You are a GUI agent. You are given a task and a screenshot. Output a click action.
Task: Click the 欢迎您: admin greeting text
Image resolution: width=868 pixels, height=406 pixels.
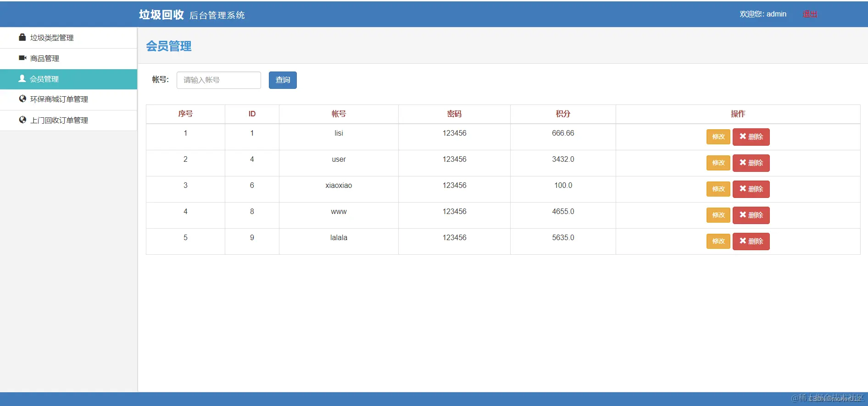763,14
